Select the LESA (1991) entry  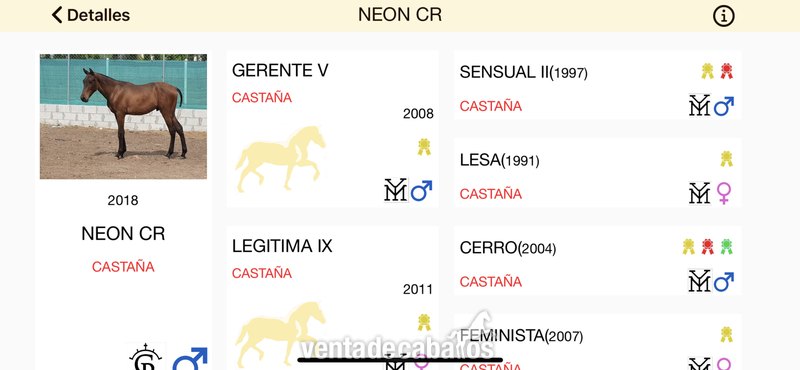(x=597, y=172)
